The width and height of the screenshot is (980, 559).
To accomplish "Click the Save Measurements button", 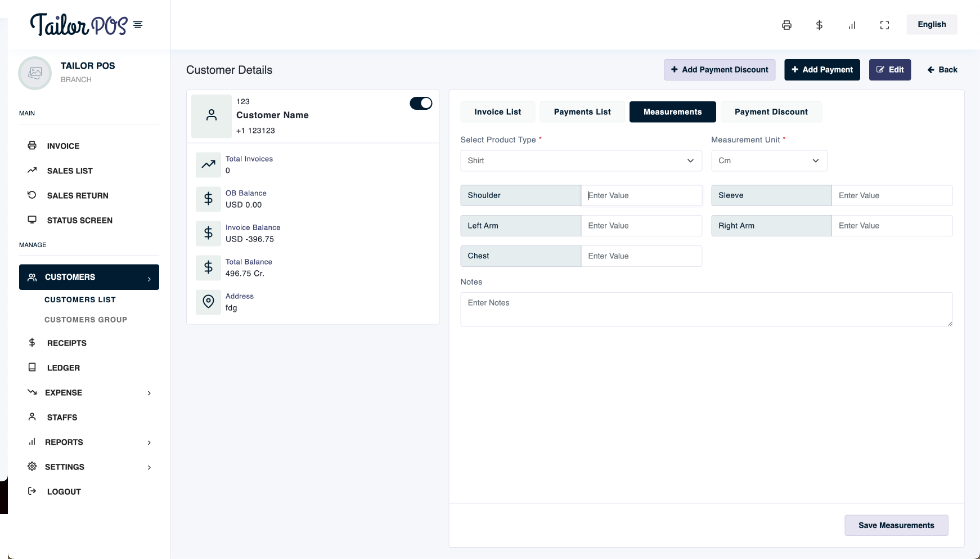I will (x=896, y=525).
